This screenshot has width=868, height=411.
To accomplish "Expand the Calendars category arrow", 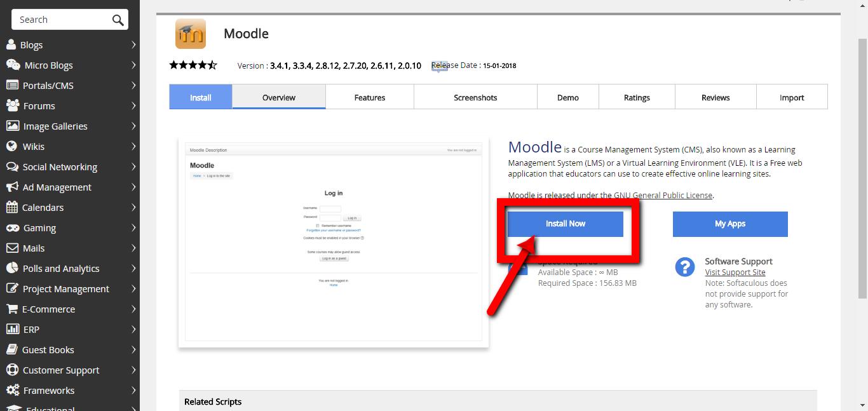I will [x=133, y=207].
